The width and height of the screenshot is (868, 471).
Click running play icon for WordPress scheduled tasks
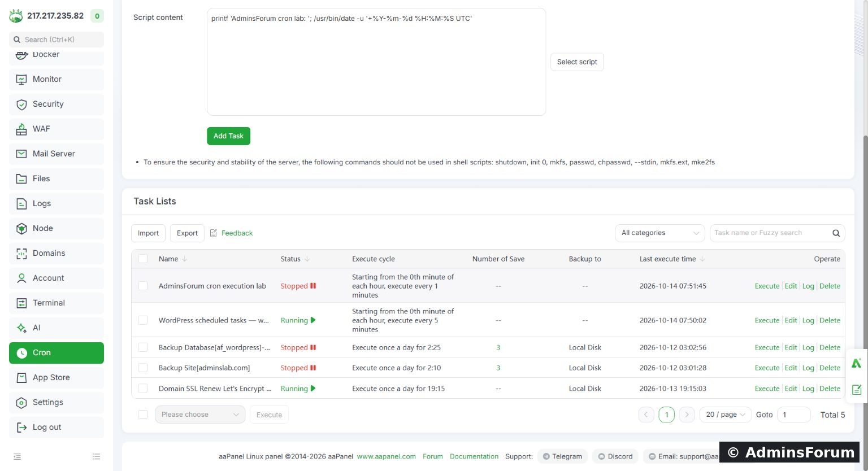tap(313, 320)
